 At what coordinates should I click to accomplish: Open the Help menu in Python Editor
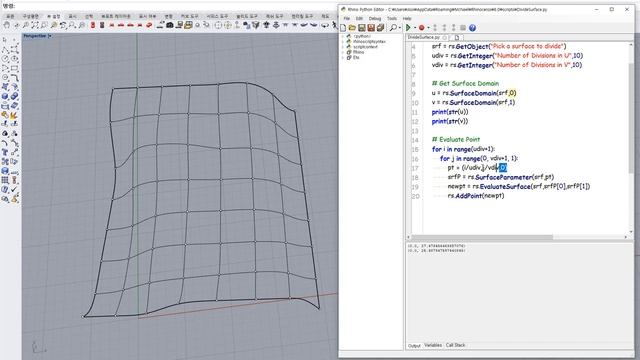(x=407, y=18)
